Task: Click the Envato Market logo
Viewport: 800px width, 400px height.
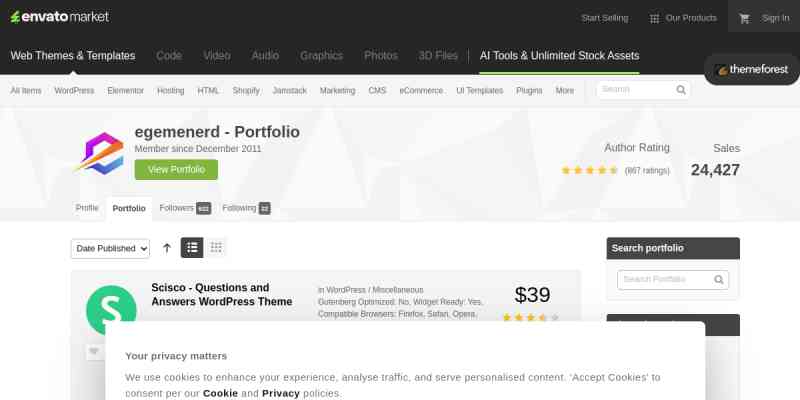Action: coord(60,17)
